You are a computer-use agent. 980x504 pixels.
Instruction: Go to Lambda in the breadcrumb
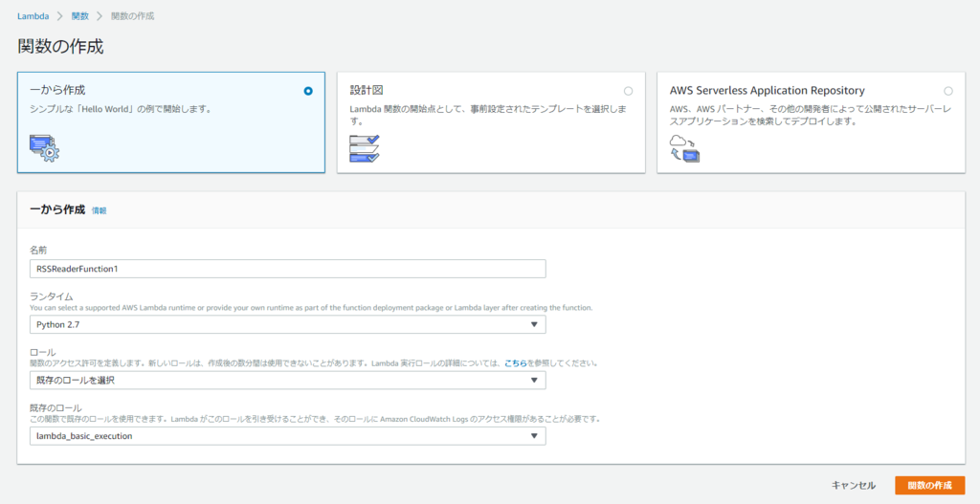tap(33, 16)
